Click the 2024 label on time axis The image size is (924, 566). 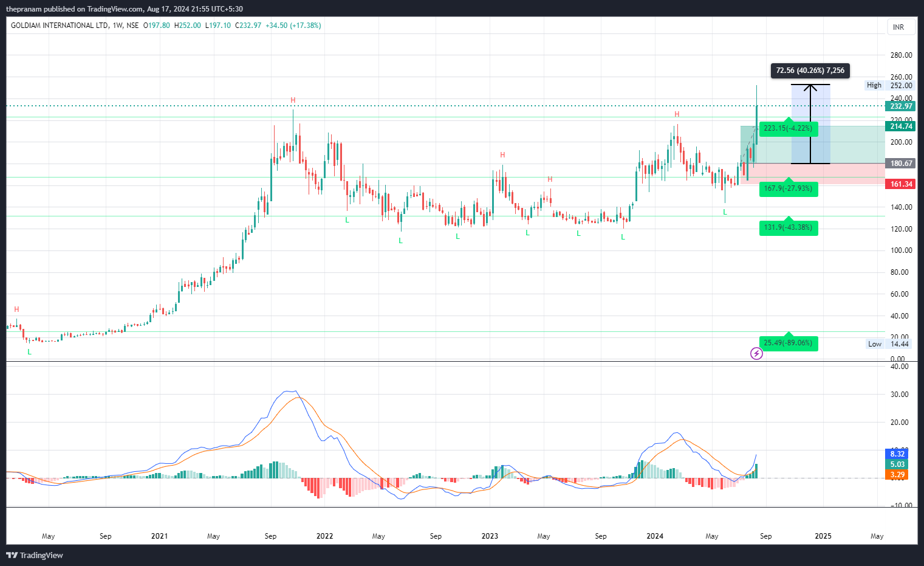coord(655,536)
